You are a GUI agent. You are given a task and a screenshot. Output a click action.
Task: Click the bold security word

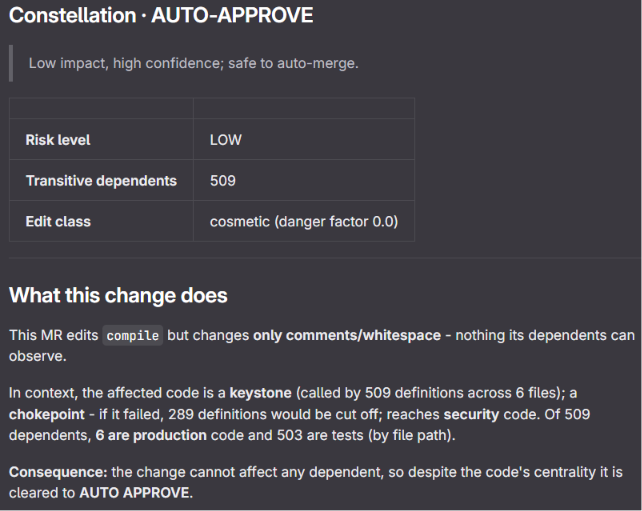coord(471,414)
